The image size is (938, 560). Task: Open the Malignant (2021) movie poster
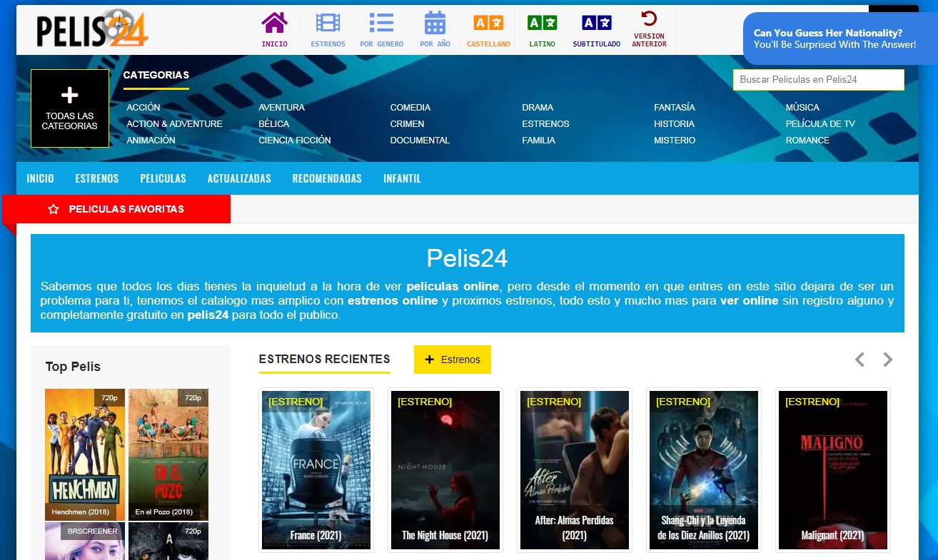coord(832,470)
